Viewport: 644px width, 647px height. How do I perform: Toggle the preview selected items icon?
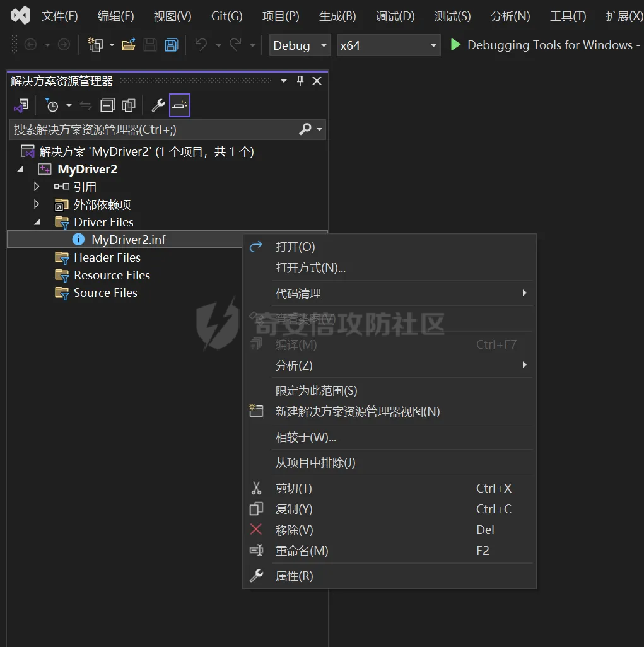pos(180,106)
